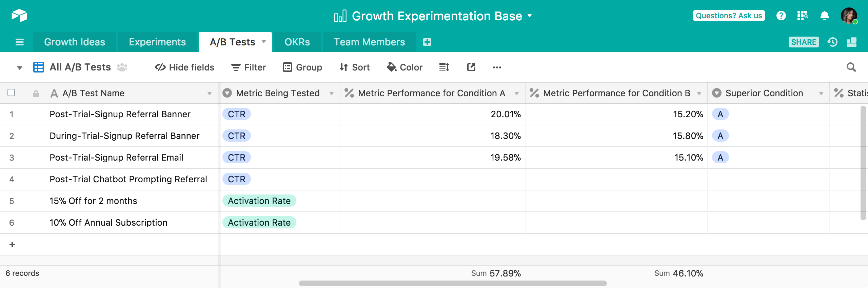Add a new table with plus icon
The width and height of the screenshot is (868, 288).
tap(427, 42)
